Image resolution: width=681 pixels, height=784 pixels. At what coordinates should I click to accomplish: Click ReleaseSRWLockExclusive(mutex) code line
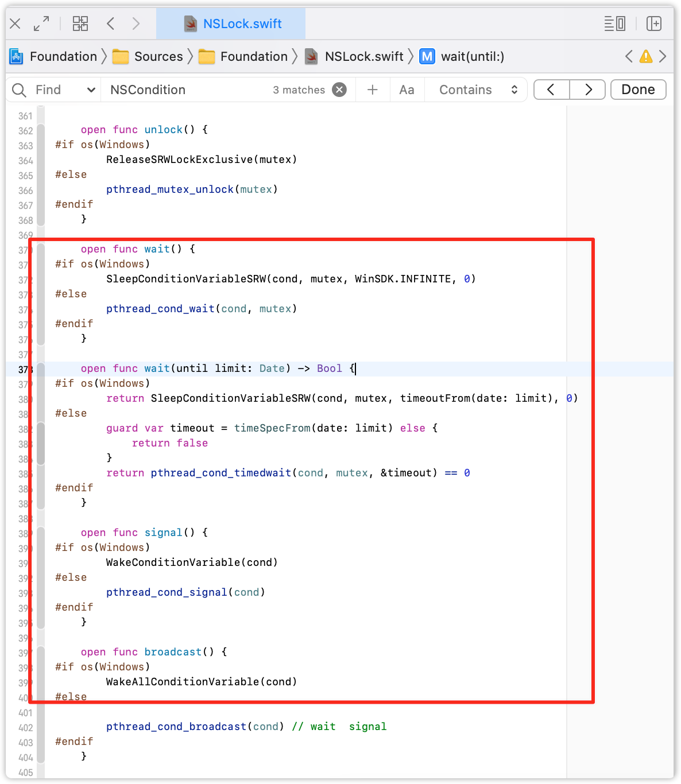(202, 160)
